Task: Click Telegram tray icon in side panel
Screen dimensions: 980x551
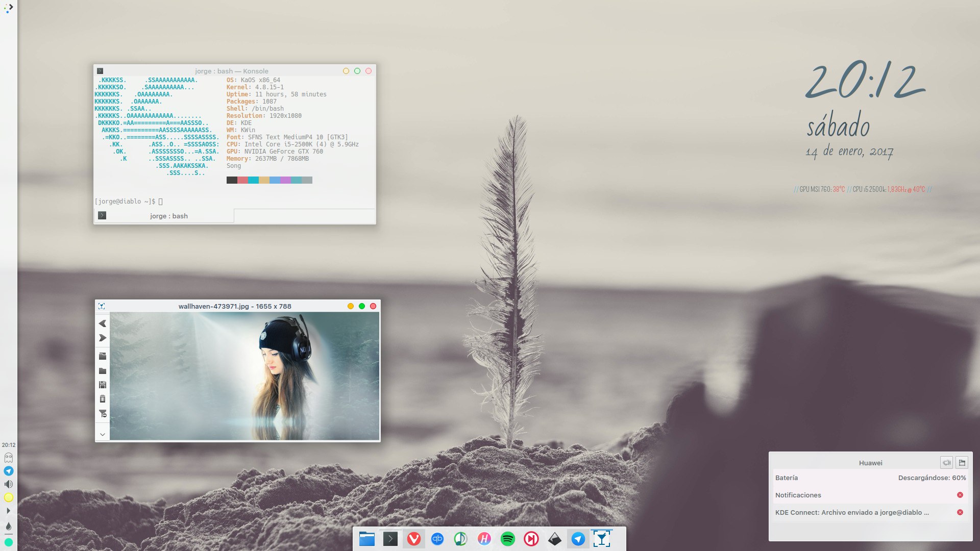Action: coord(9,471)
